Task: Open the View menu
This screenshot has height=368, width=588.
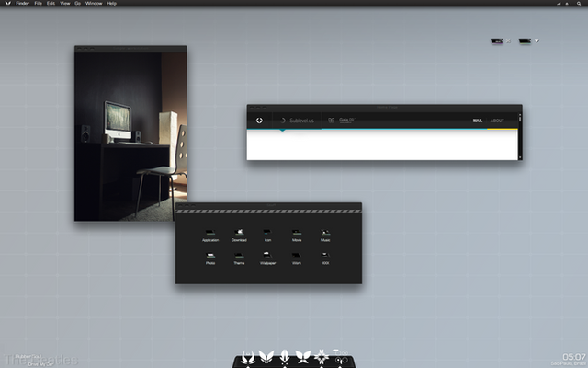Action: click(65, 3)
